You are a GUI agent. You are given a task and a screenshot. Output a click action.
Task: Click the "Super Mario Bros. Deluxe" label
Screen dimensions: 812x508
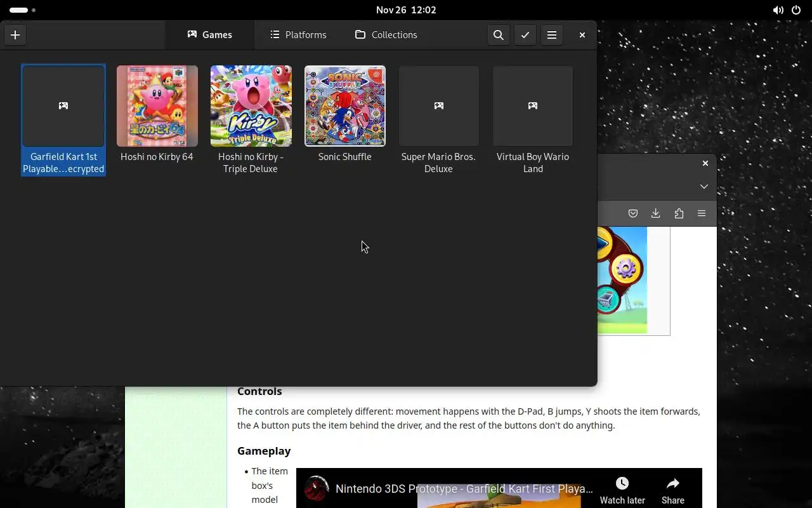(438, 163)
